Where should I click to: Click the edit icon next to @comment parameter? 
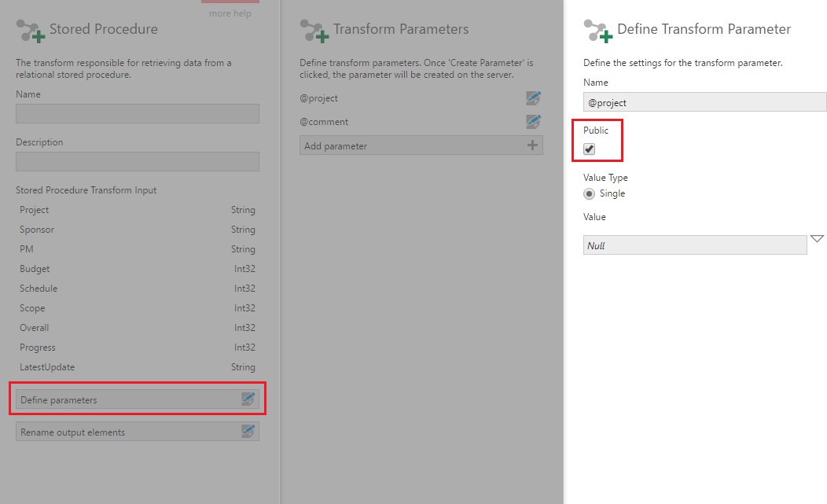(x=533, y=121)
